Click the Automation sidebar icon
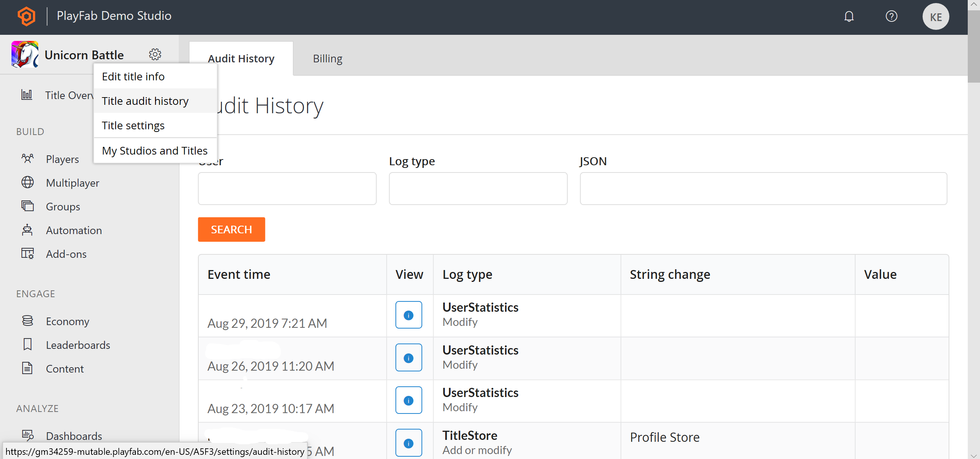The height and width of the screenshot is (459, 980). pyautogui.click(x=28, y=230)
